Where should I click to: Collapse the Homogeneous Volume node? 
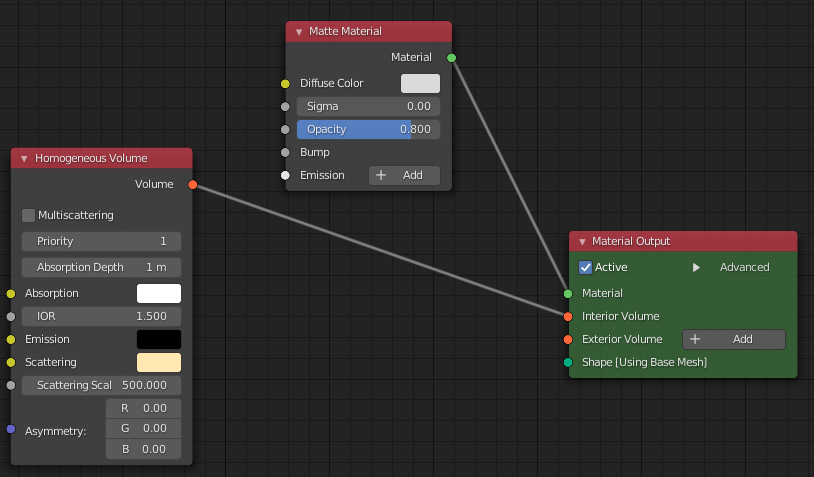tap(24, 158)
